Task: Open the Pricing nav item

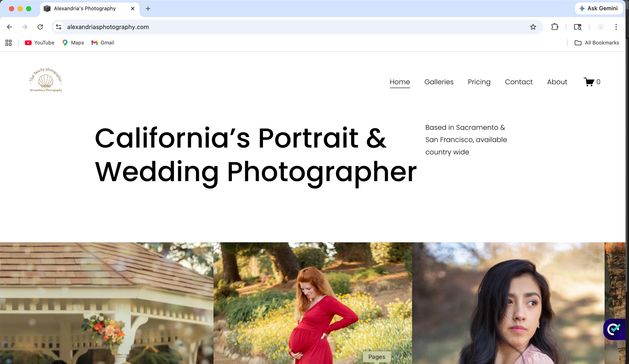Action: [x=479, y=82]
